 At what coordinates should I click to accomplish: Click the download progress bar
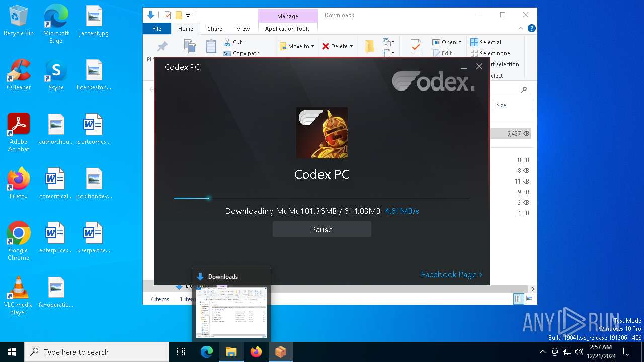tap(322, 198)
